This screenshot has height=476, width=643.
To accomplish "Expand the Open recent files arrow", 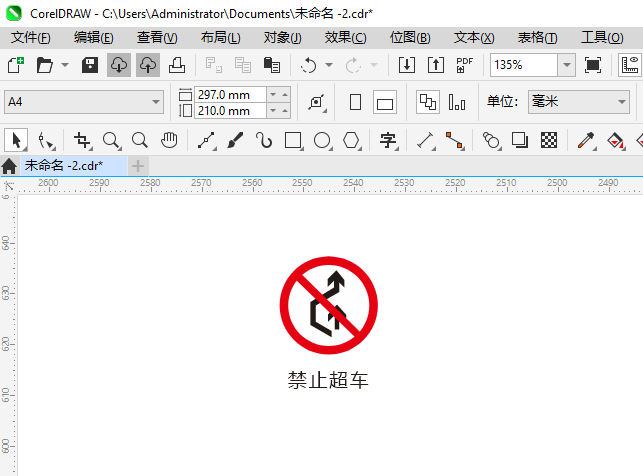I will [x=65, y=65].
